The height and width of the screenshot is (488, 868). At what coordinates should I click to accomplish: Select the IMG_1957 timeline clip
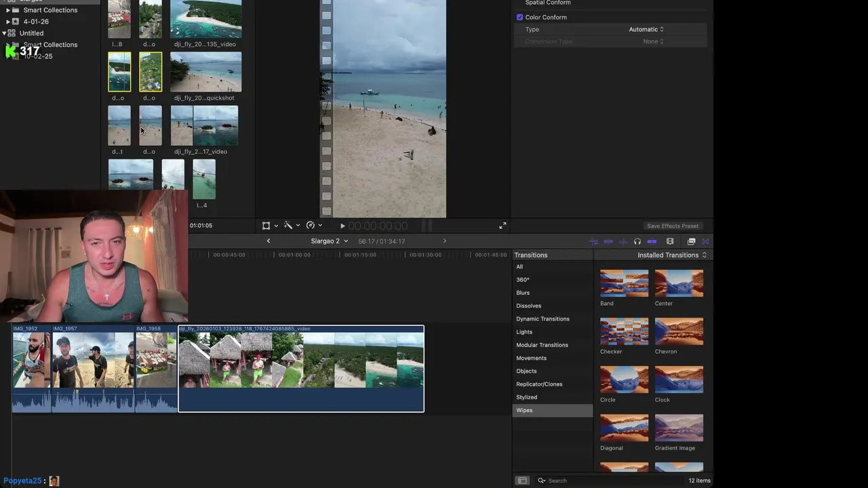click(x=93, y=369)
